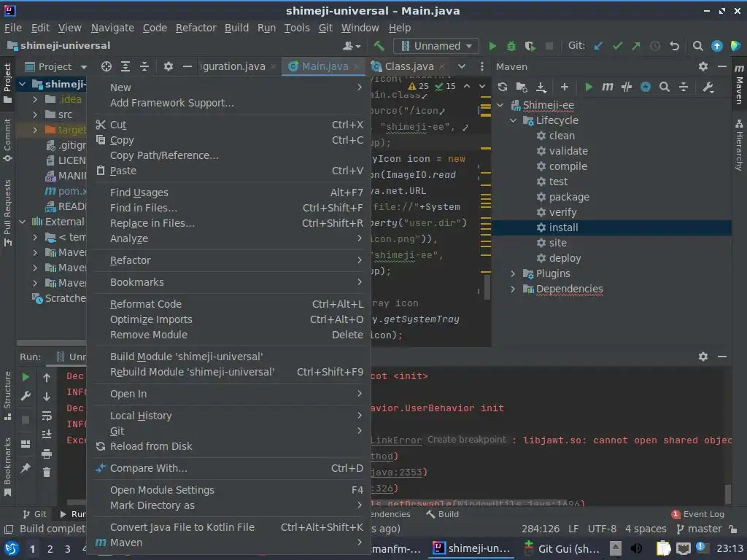Image resolution: width=747 pixels, height=560 pixels.
Task: Open the Build tool window tab at bottom
Action: 442,514
